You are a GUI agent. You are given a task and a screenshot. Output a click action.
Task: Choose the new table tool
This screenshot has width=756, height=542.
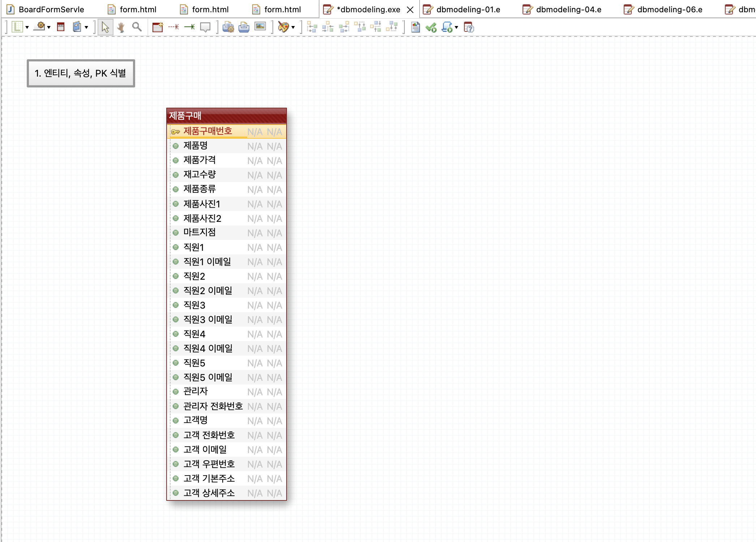point(158,27)
